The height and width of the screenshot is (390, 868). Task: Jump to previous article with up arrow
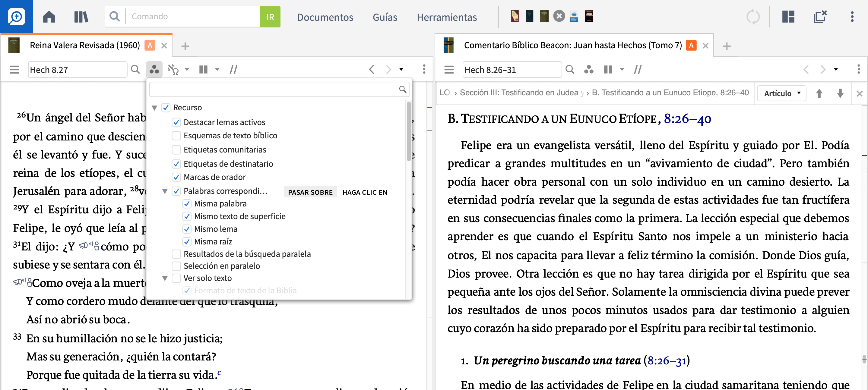pos(819,93)
